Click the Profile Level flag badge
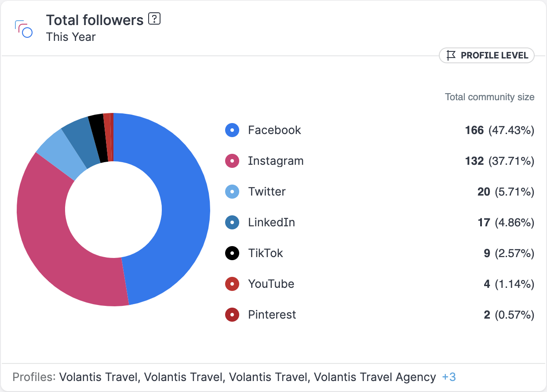This screenshot has width=547, height=392. tap(487, 55)
